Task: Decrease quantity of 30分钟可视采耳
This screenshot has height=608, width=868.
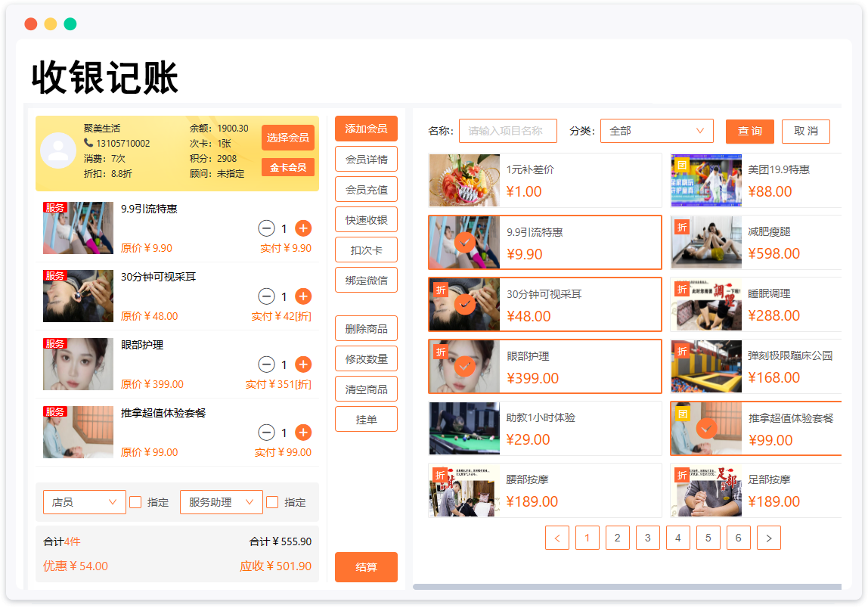Action: tap(266, 296)
